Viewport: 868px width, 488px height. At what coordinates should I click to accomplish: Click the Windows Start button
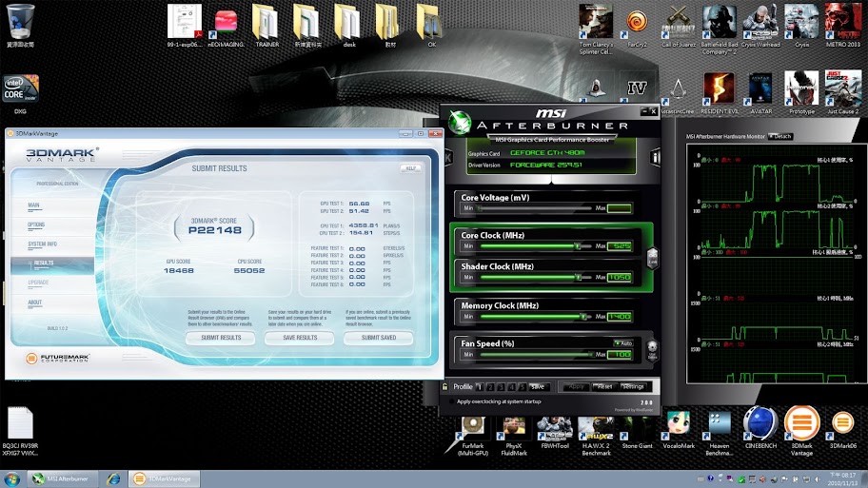tap(11, 478)
